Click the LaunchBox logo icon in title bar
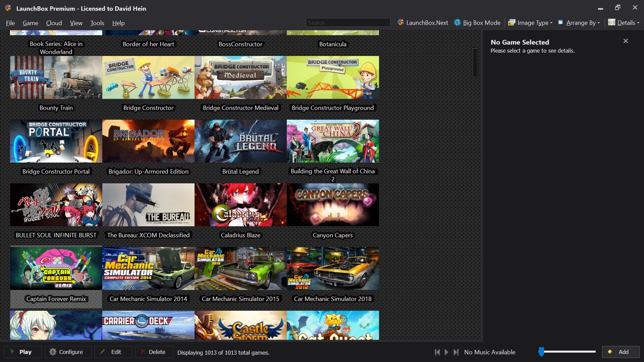The width and height of the screenshot is (644, 362). [x=8, y=8]
